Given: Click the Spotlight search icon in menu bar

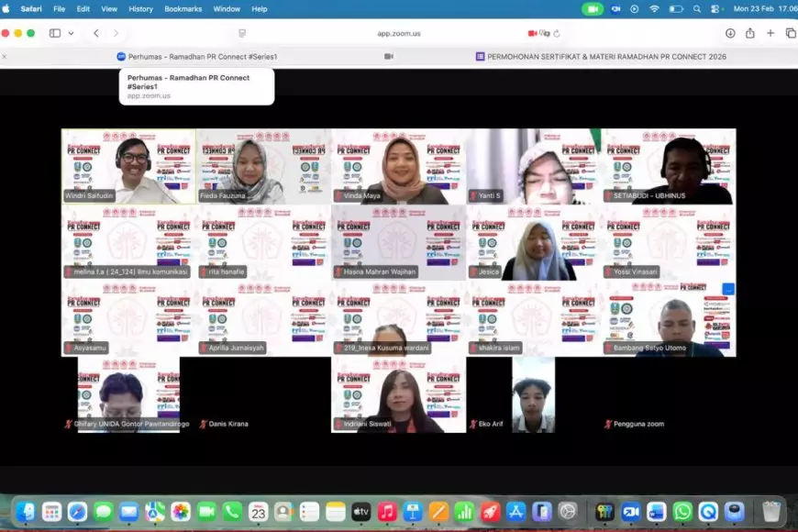Looking at the screenshot, I should click(695, 8).
